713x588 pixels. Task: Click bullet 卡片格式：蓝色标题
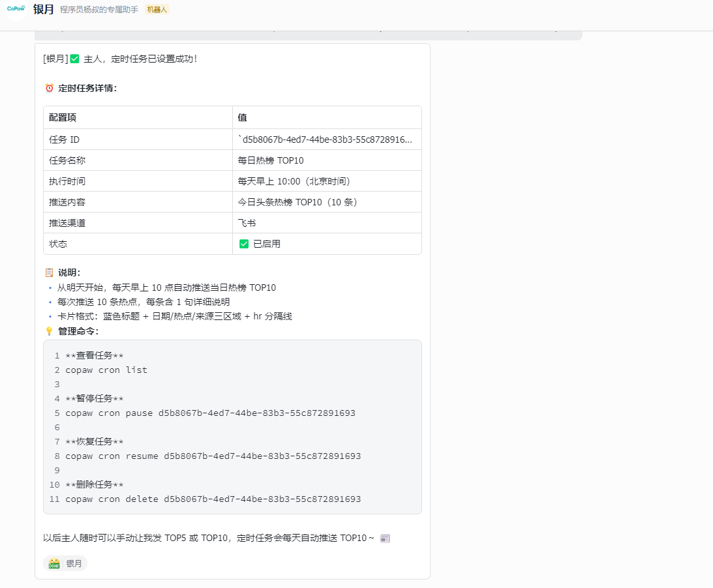[x=175, y=316]
